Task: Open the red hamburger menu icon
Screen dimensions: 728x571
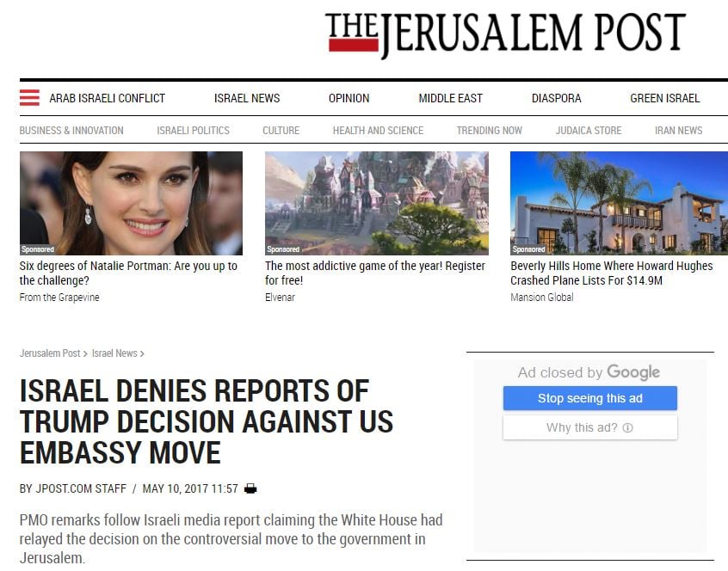Action: (29, 98)
